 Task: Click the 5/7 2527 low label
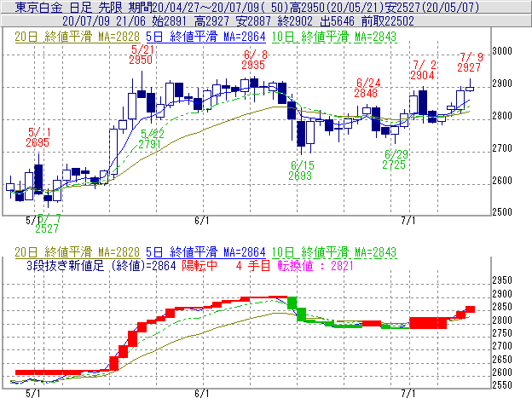48,223
